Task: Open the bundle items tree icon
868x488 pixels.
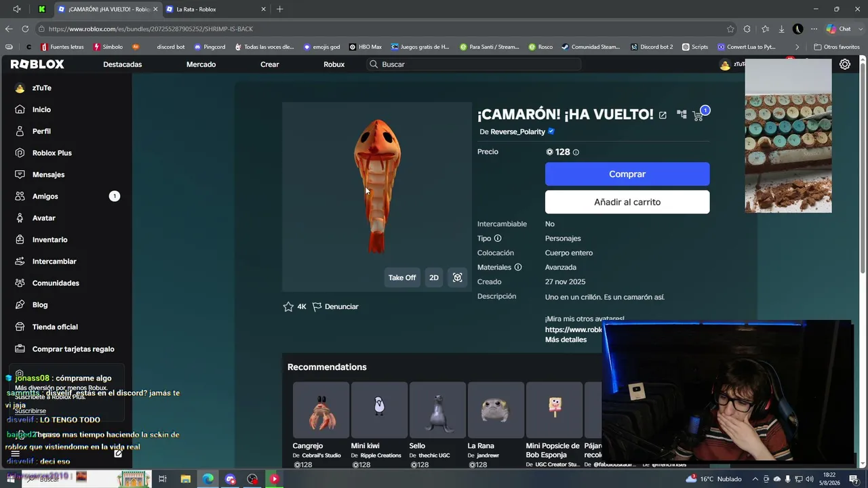Action: (682, 115)
